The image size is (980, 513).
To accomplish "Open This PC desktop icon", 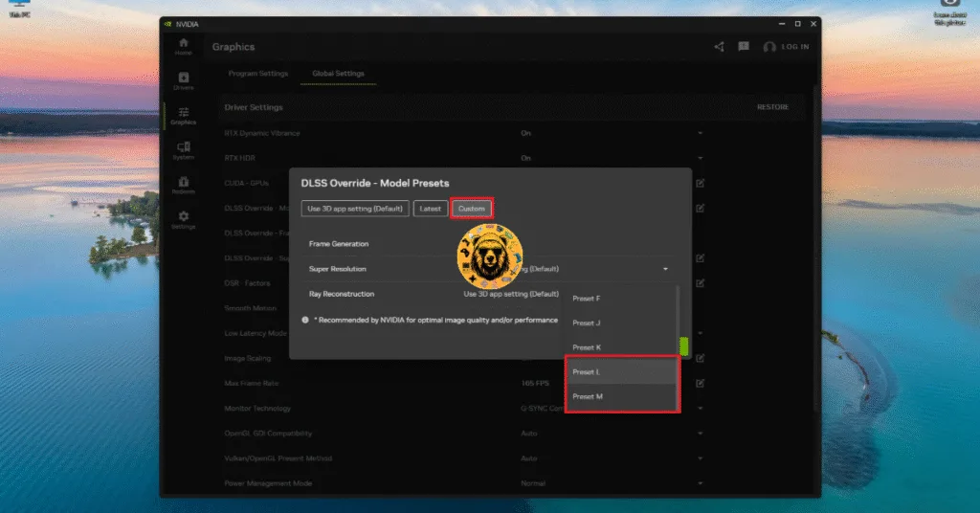I will tap(19, 8).
